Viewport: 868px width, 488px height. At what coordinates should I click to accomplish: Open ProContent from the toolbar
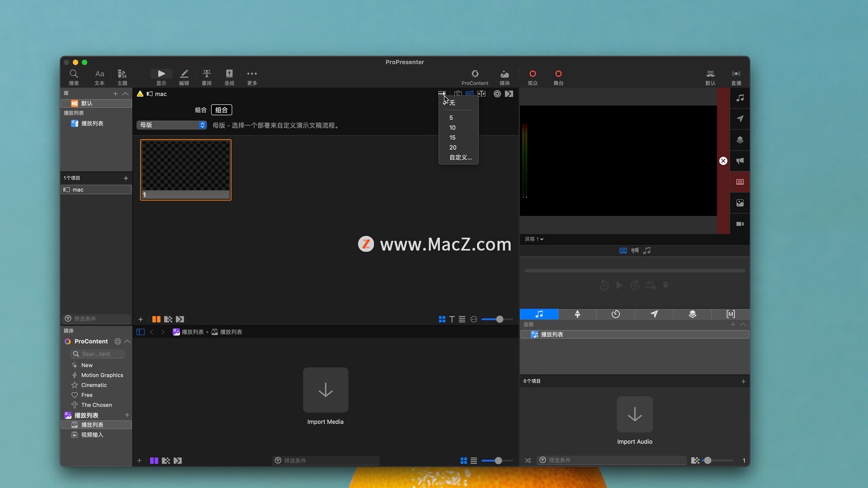475,77
